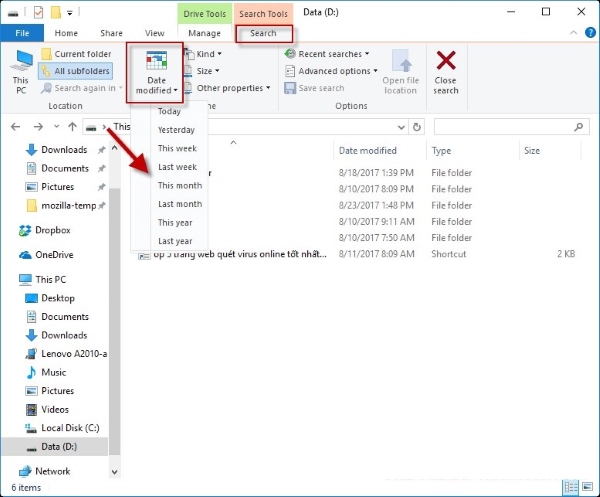Switch to the View ribbon tab
This screenshot has width=600, height=497.
click(154, 33)
